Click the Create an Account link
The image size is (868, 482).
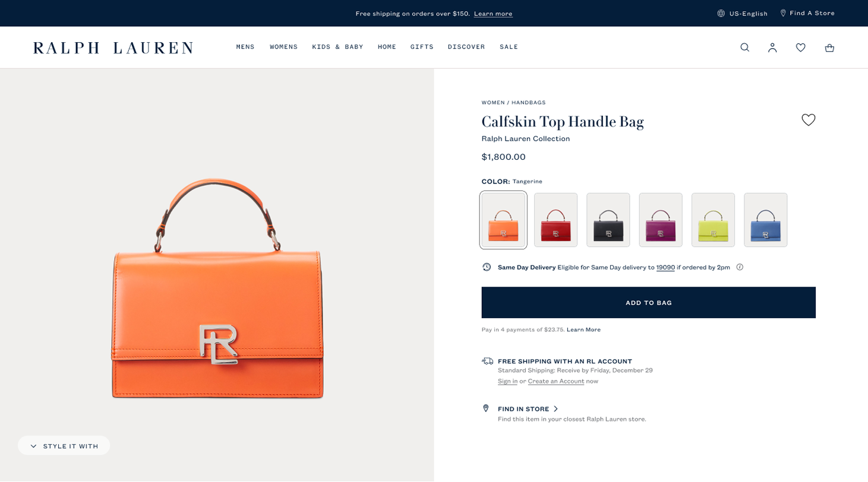pos(555,381)
